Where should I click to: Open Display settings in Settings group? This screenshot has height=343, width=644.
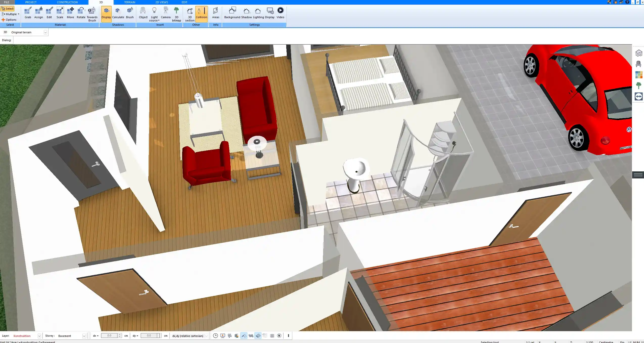(x=270, y=13)
